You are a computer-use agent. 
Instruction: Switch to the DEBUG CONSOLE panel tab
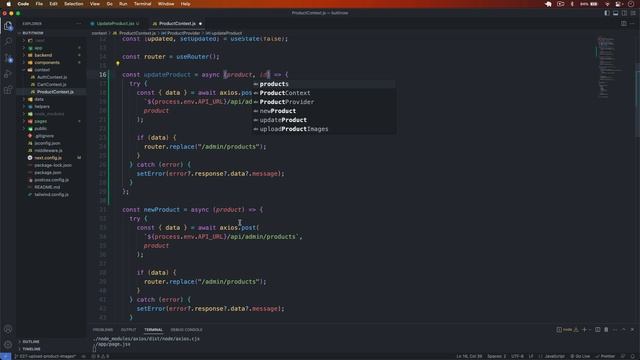(186, 330)
